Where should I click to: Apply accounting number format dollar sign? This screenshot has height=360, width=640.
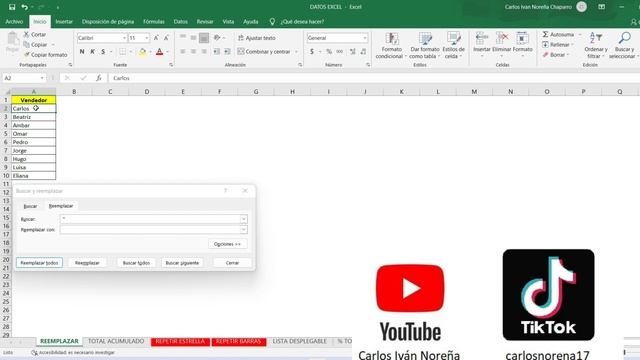click(312, 52)
